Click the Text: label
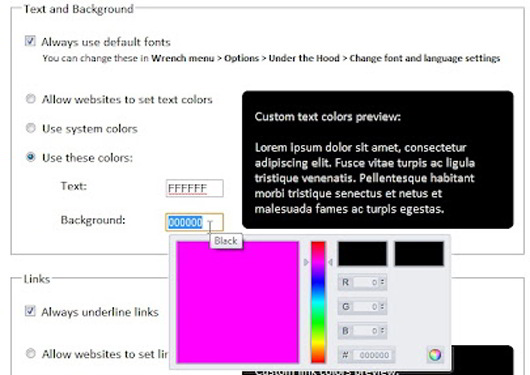 [74, 186]
